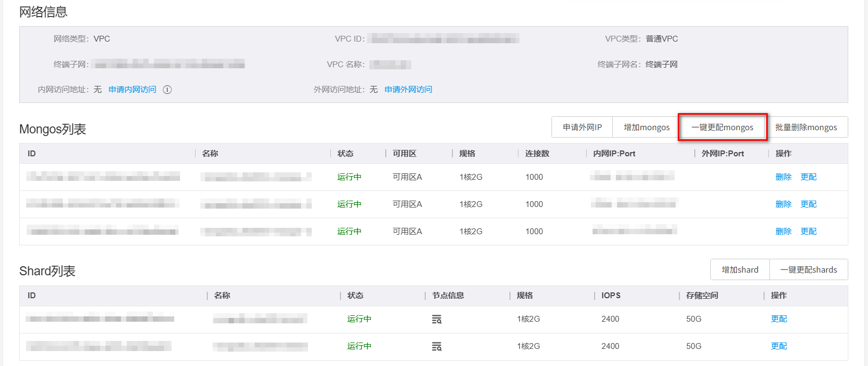Click the 一键更配shards button
The height and width of the screenshot is (366, 868).
[808, 269]
